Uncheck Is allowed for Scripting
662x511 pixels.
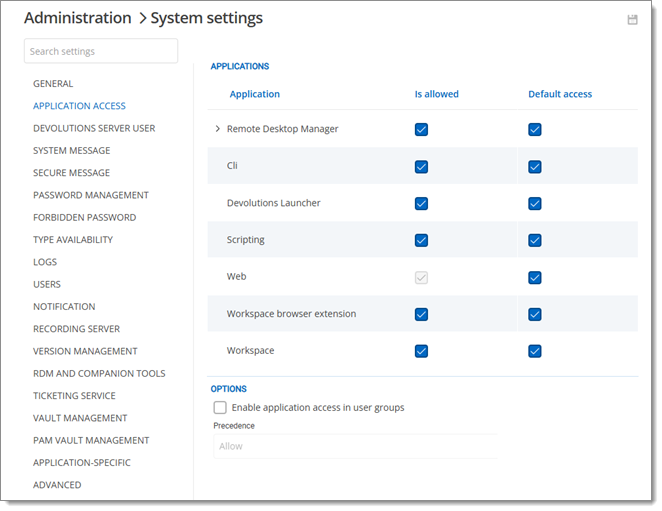421,240
